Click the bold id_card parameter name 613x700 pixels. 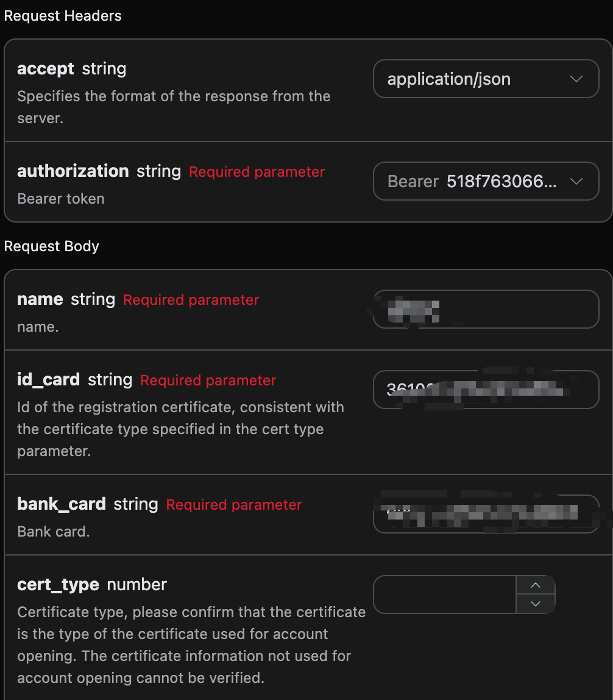pyautogui.click(x=49, y=380)
